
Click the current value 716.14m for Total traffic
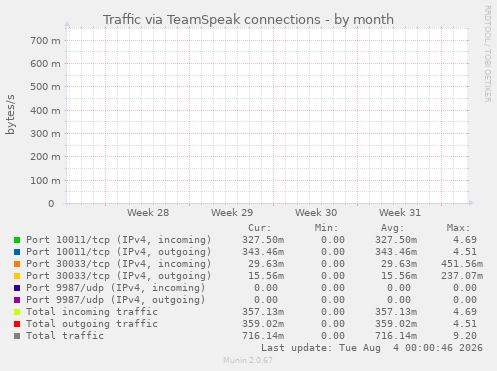(263, 336)
